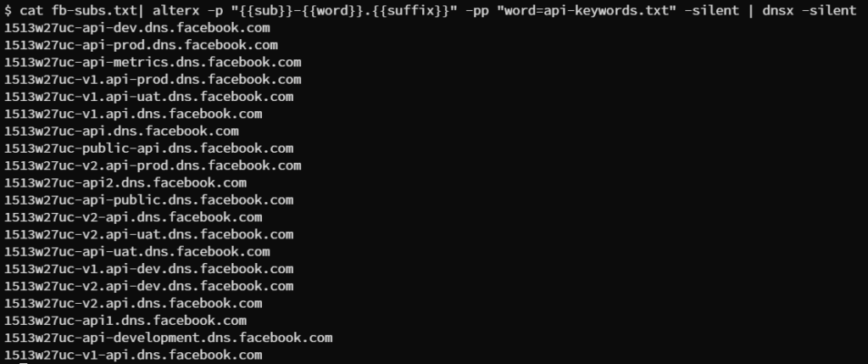Screen dimensions: 868x364
Task: Click the 1513w27uc-v1.api-prod.dns.facebook.com entry
Action: 153,79
